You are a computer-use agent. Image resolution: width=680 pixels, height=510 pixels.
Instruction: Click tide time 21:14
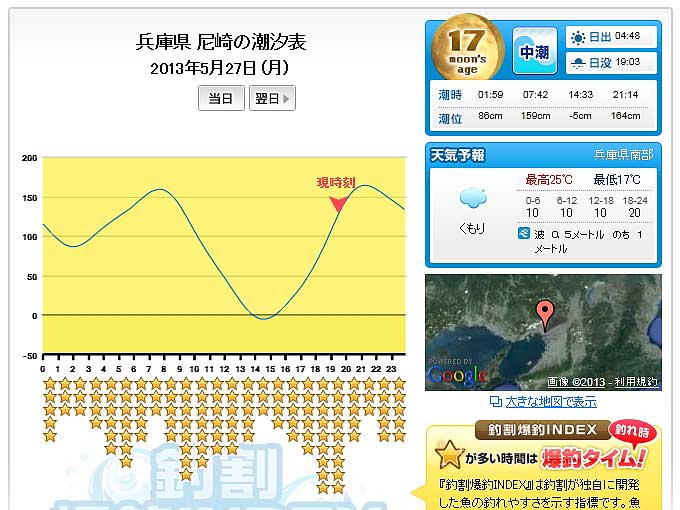(625, 95)
